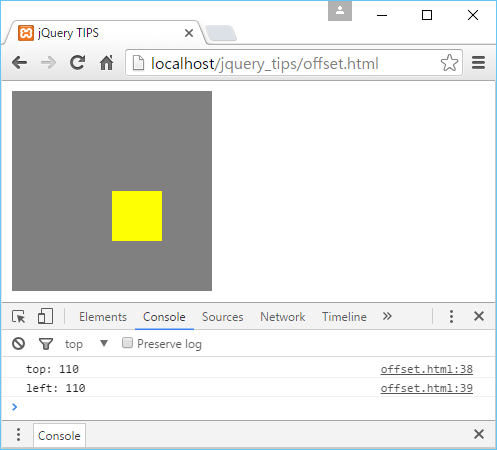
Task: Open the Chrome hamburger menu
Action: (478, 63)
